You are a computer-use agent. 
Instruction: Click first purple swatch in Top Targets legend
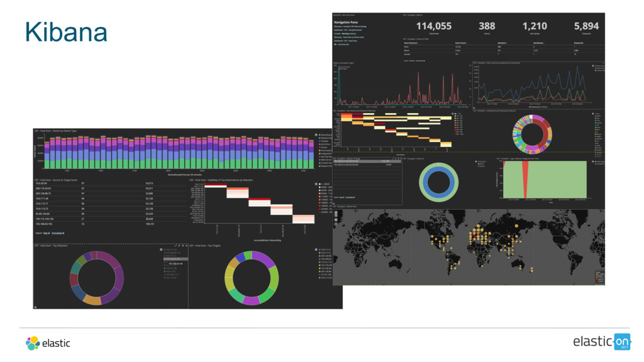tap(320, 250)
